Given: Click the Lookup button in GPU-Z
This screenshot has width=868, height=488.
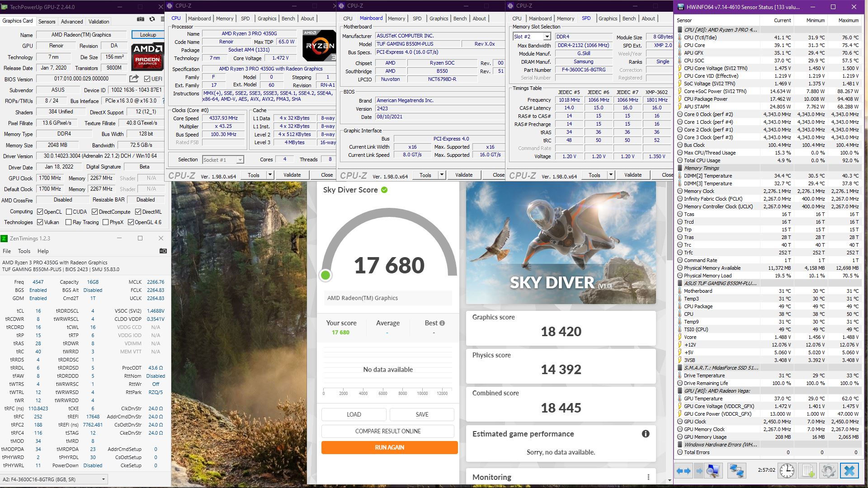Looking at the screenshot, I should tap(148, 35).
